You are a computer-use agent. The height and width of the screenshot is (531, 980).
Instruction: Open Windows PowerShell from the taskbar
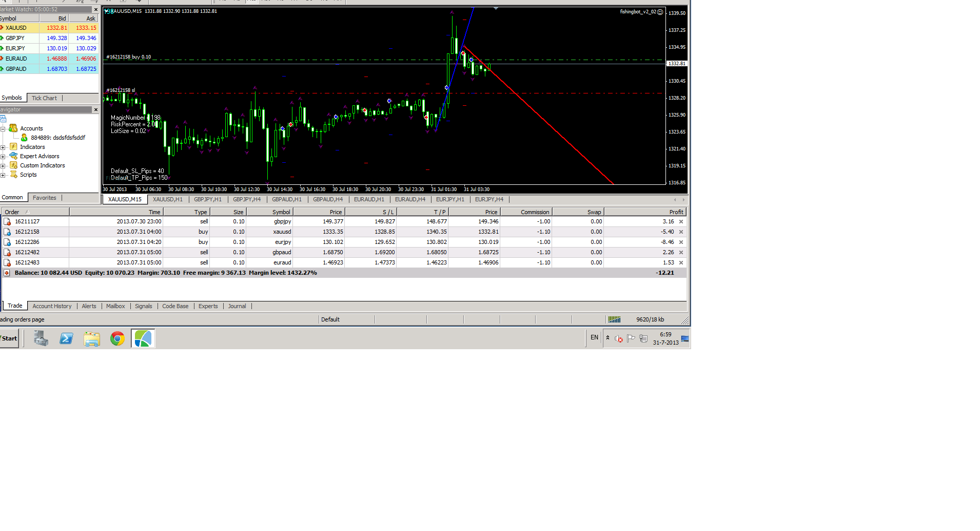click(x=66, y=338)
